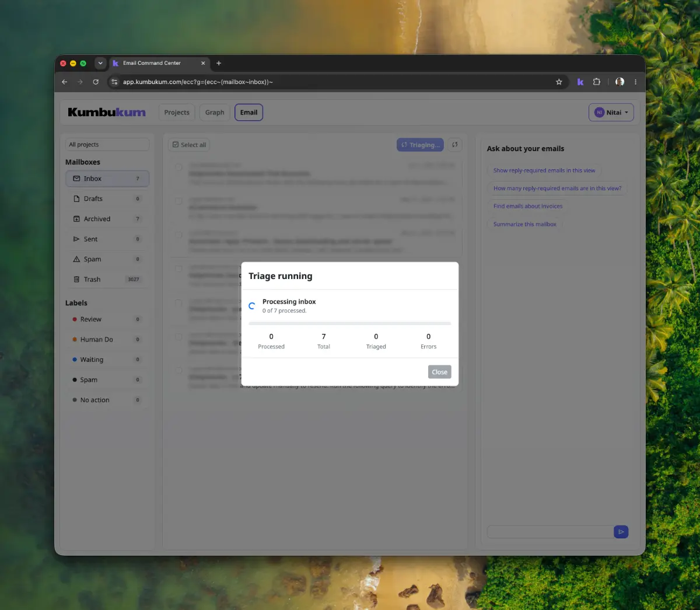Click the '0 of 7 processed.' text

click(x=284, y=311)
